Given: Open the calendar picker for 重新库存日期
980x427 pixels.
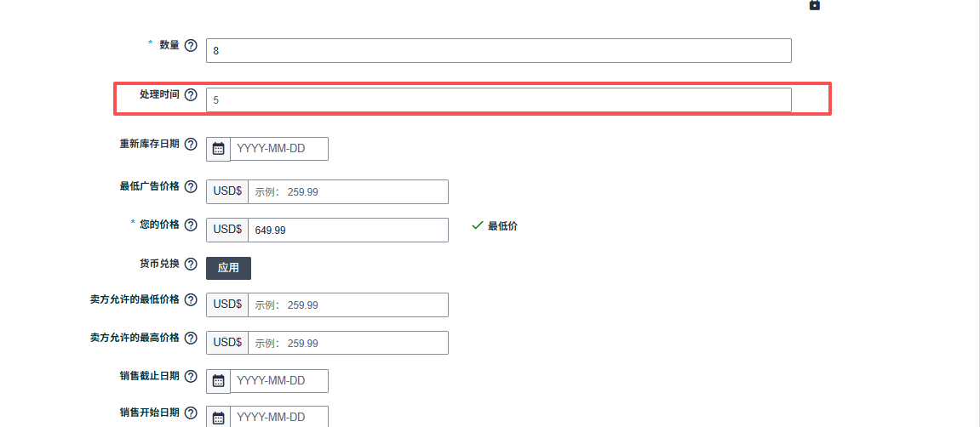Looking at the screenshot, I should click(218, 149).
